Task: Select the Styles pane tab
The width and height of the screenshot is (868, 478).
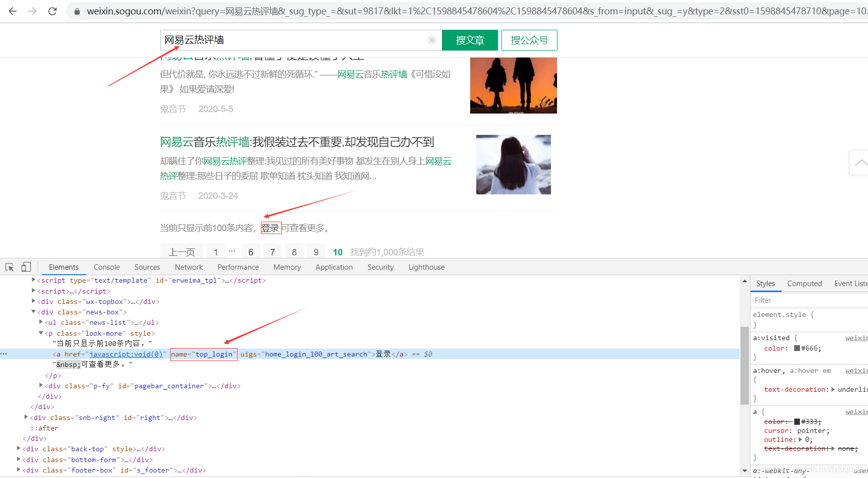Action: coord(765,284)
